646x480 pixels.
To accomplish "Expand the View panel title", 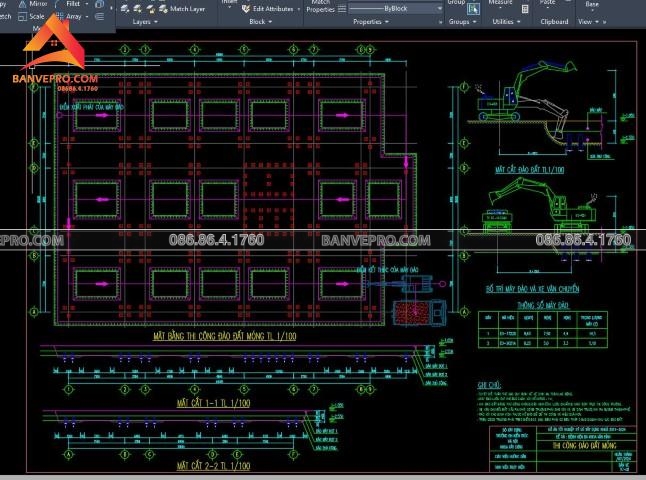I will 588,21.
